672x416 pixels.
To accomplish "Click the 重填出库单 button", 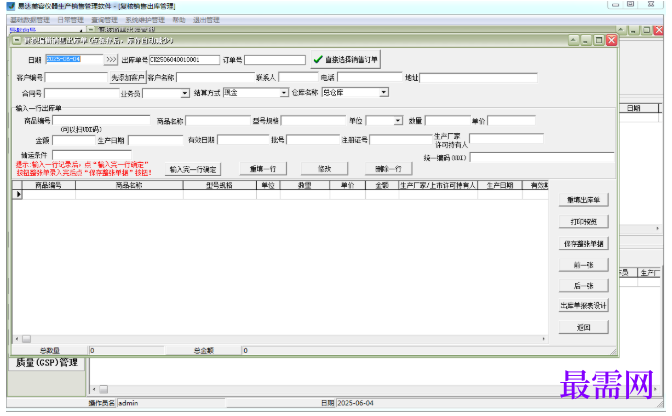I will click(583, 200).
